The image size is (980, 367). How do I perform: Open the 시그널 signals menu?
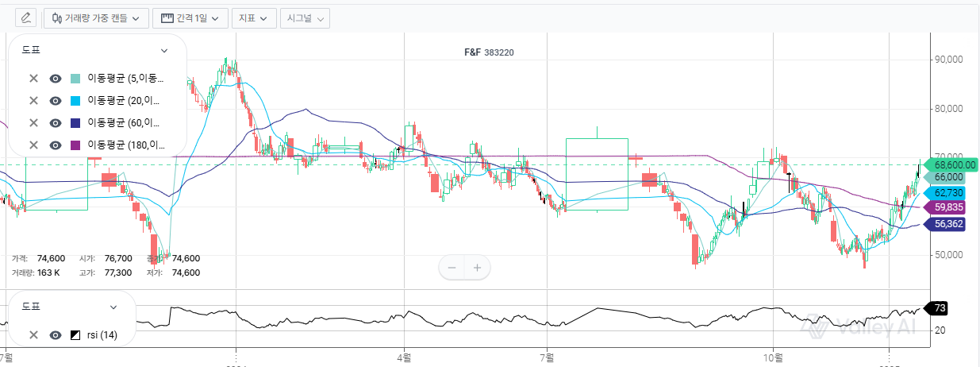[305, 17]
